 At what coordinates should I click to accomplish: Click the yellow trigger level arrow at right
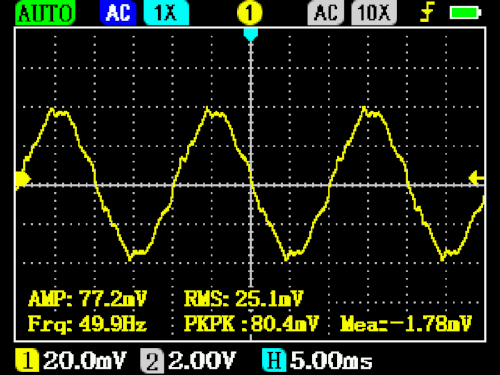[477, 178]
